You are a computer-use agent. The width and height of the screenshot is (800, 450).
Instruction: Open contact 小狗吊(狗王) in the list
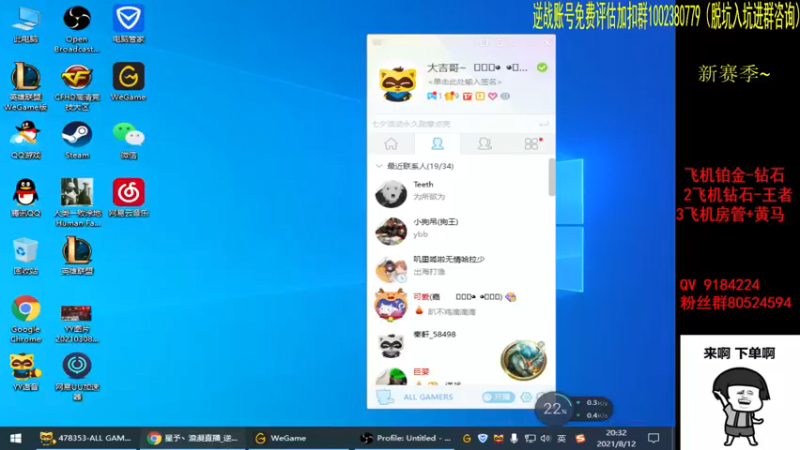[x=458, y=230]
